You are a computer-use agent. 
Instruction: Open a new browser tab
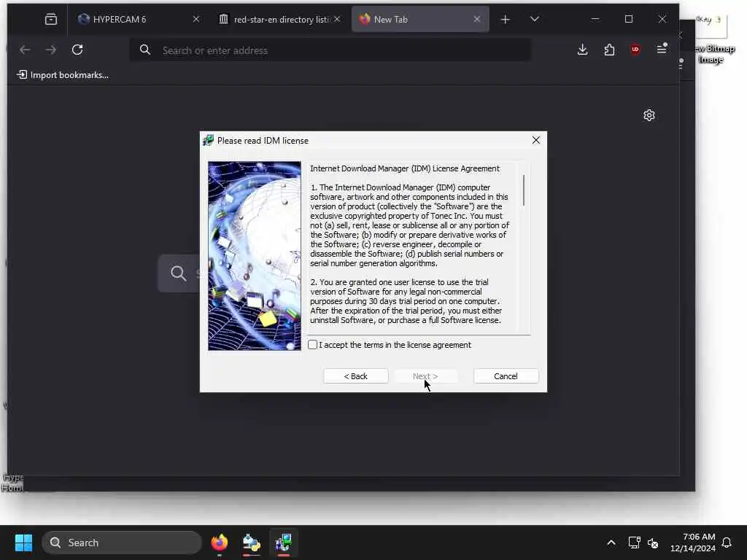click(x=505, y=19)
